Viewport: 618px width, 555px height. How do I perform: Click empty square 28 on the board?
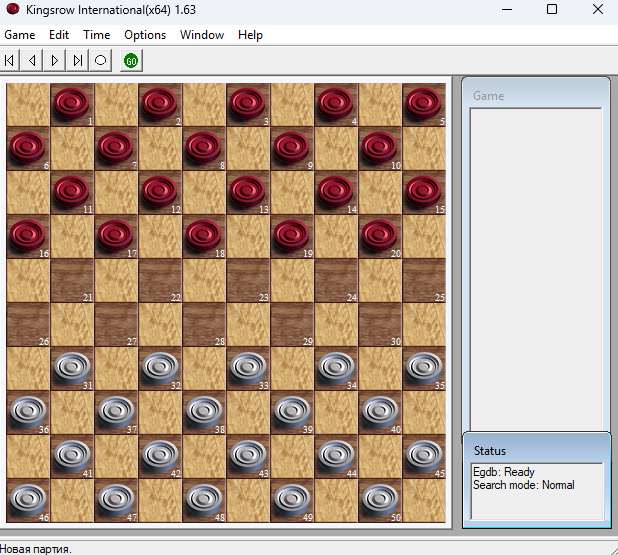[203, 324]
